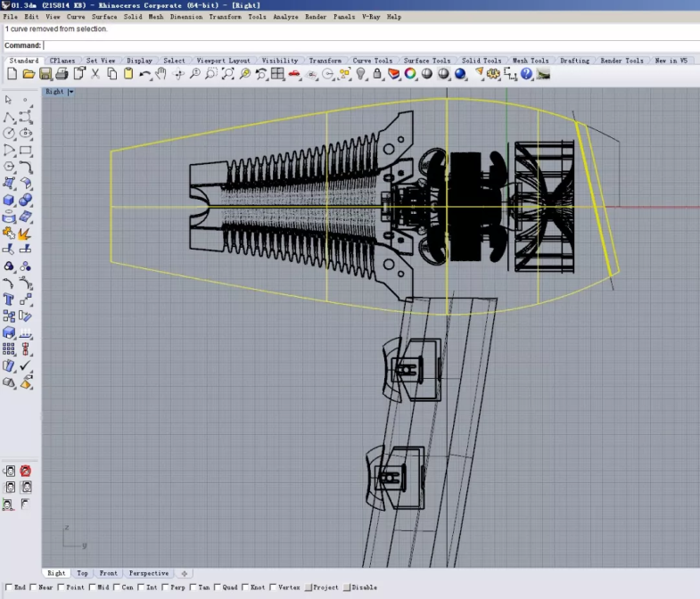Choose the Box solid tool

[x=10, y=200]
